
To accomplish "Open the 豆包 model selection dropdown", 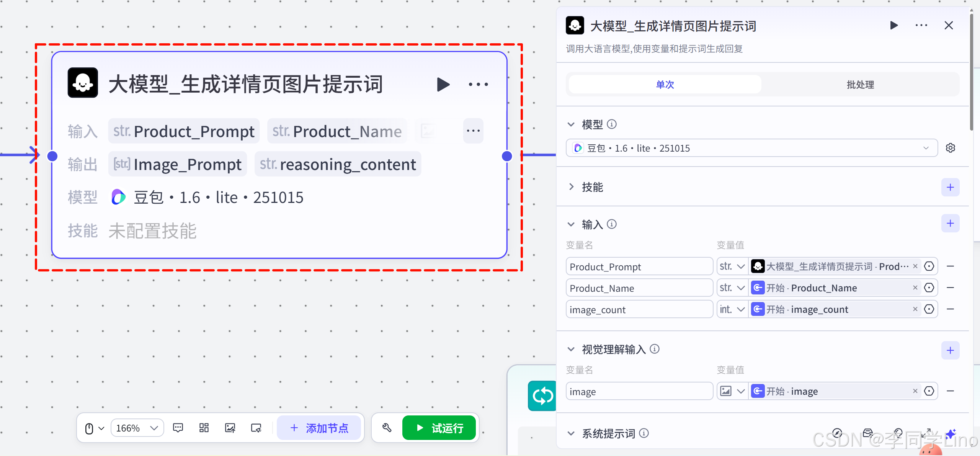I will point(751,148).
